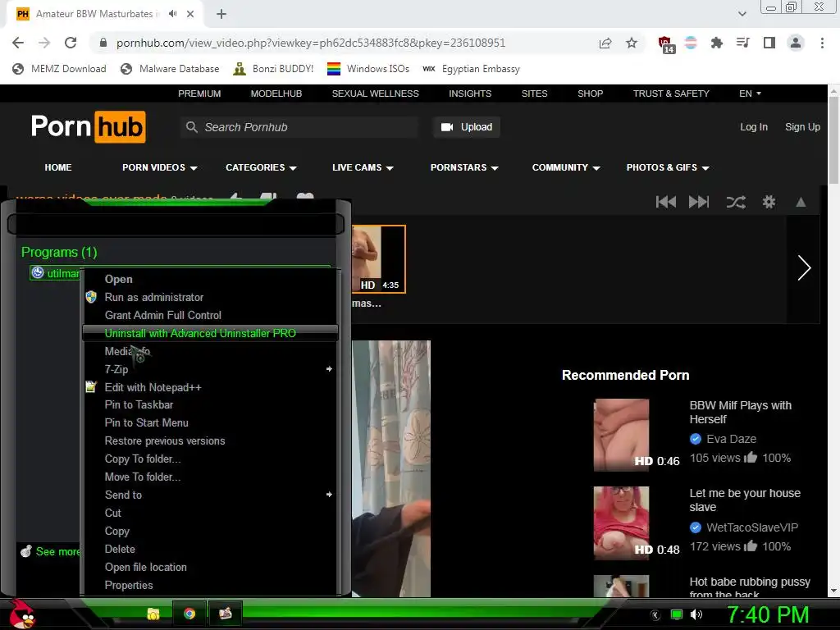Click the Sign Up link
Viewport: 840px width, 630px height.
(802, 127)
